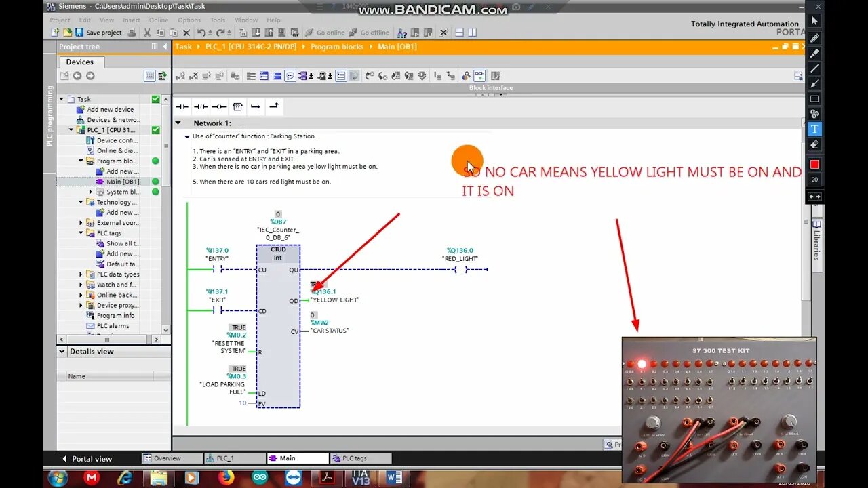Viewport: 868px width, 488px height.
Task: Change Bandicam pen size value 20
Action: click(x=814, y=180)
